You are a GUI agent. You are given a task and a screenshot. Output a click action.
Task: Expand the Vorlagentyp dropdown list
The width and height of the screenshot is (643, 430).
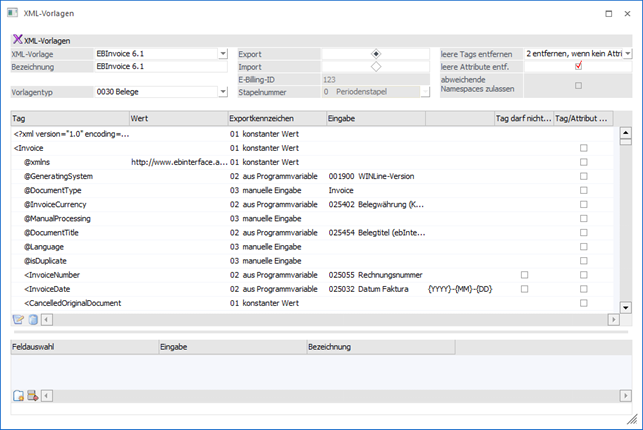click(x=222, y=92)
